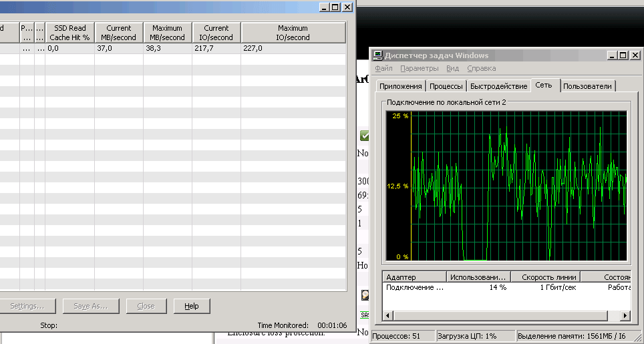Open the Справка menu

[x=481, y=68]
